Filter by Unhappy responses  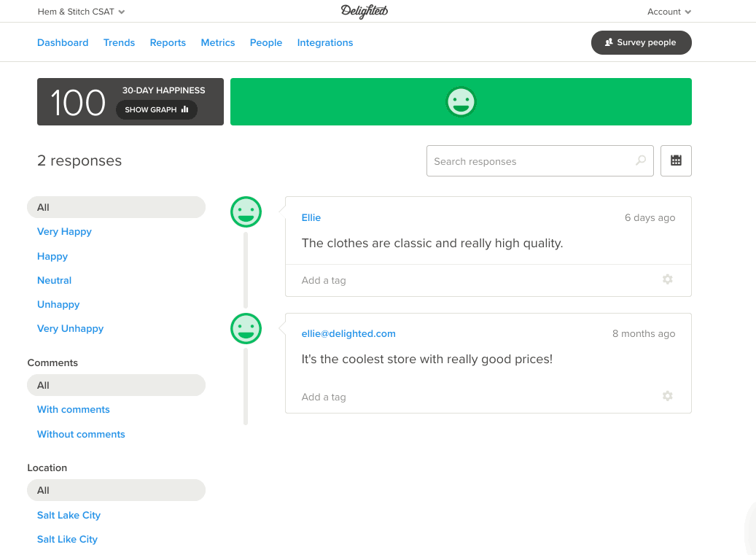[58, 304]
